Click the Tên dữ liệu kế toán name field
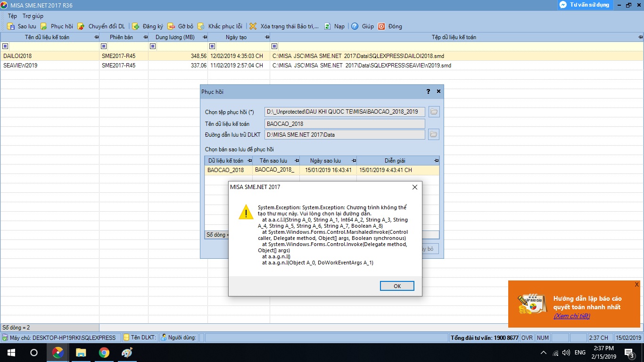The width and height of the screenshot is (644, 362). pyautogui.click(x=345, y=123)
